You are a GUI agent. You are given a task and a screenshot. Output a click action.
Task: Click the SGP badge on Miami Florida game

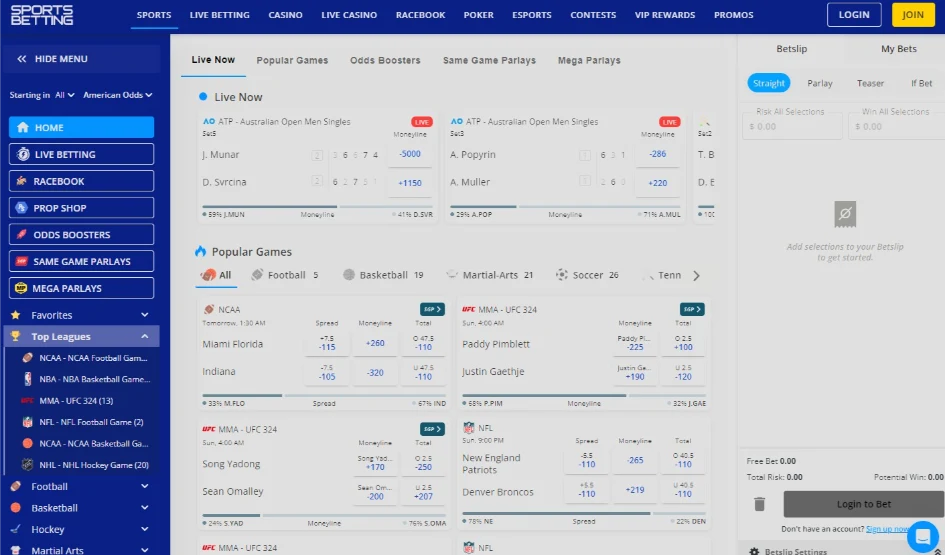coord(432,309)
